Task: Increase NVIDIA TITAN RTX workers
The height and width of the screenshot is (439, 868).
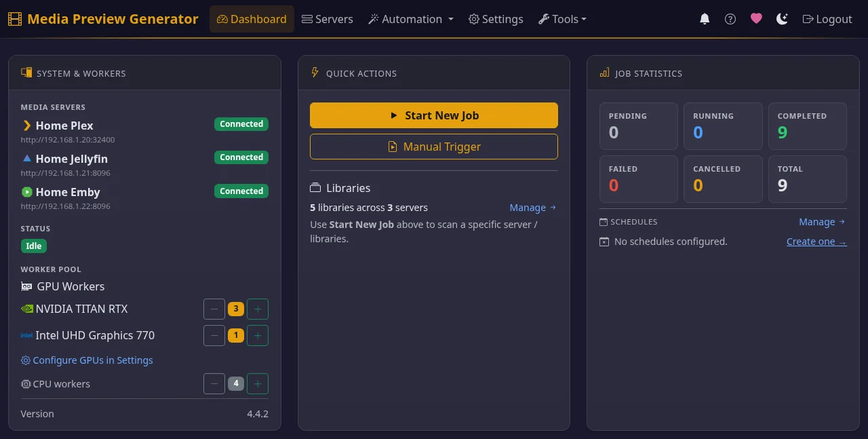Action: tap(258, 309)
